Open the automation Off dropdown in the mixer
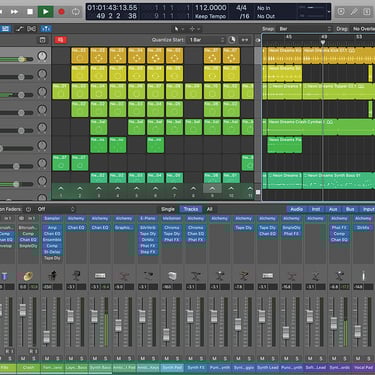 tap(55, 209)
